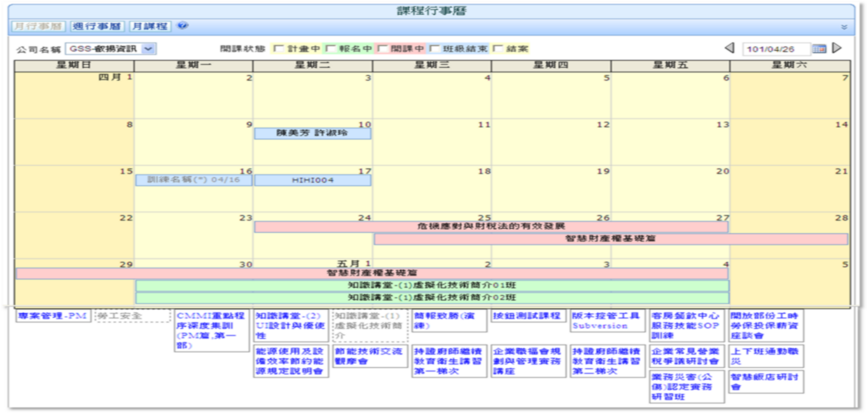Viewport: 868px width, 413px height.
Task: Go to previous month with left arrow
Action: (x=729, y=48)
